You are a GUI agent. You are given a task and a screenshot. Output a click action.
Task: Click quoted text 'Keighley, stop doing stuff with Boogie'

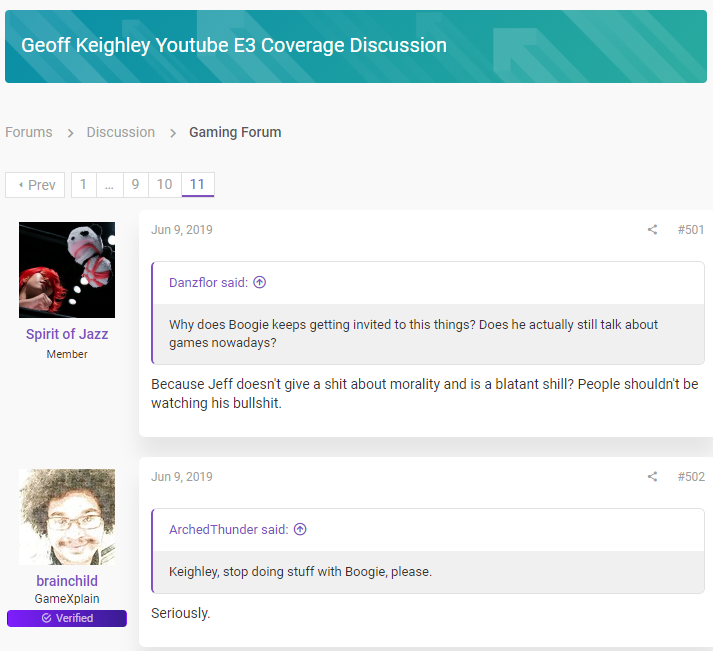pyautogui.click(x=301, y=571)
